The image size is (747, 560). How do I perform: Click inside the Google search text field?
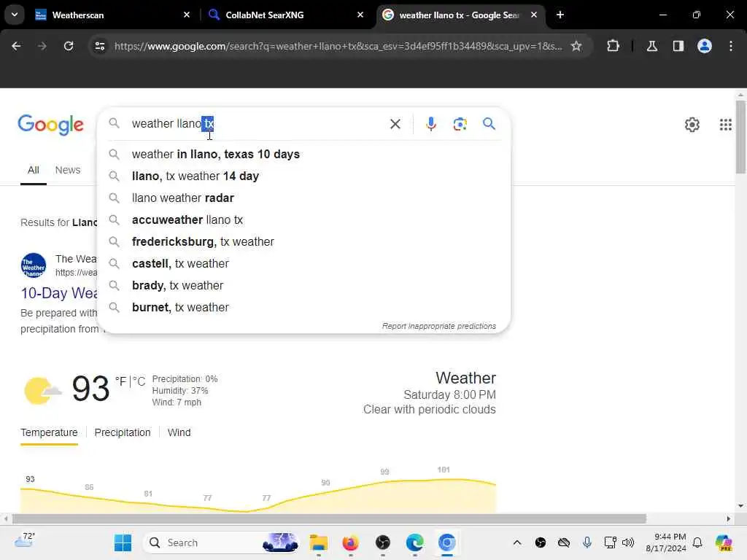[255, 124]
